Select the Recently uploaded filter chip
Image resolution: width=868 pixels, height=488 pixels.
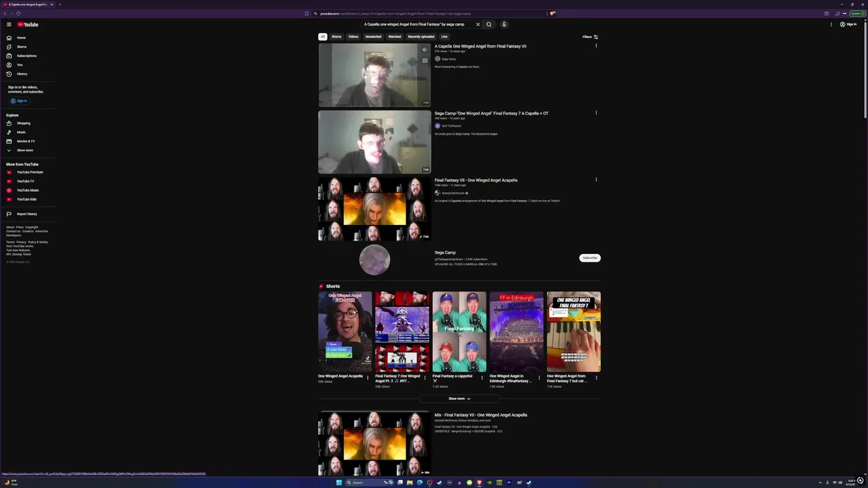point(420,37)
